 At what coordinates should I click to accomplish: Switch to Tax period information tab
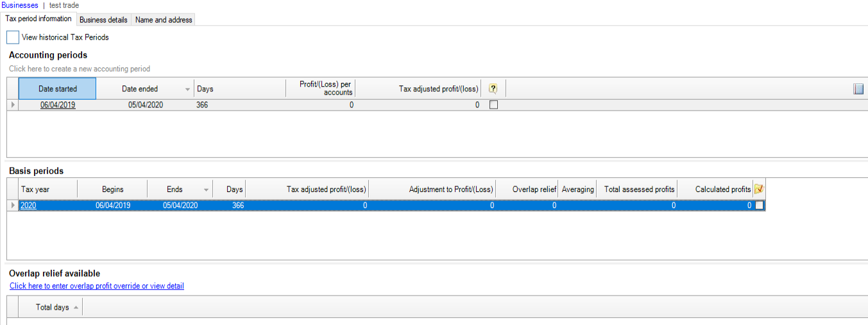38,19
